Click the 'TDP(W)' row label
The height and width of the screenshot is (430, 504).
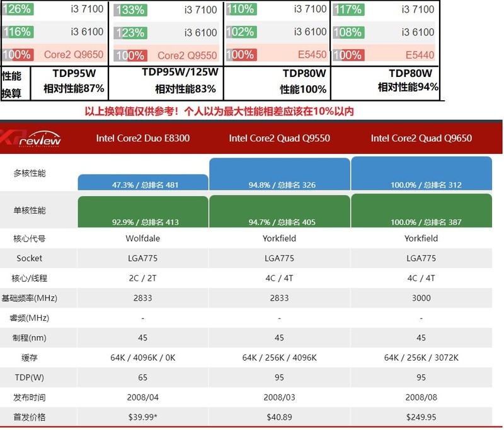click(x=29, y=378)
